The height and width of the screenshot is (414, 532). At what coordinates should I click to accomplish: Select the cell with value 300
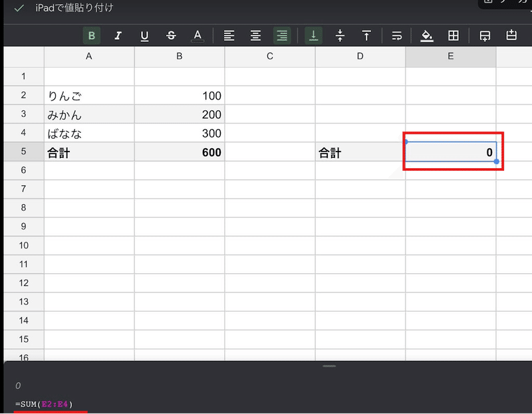coord(180,133)
